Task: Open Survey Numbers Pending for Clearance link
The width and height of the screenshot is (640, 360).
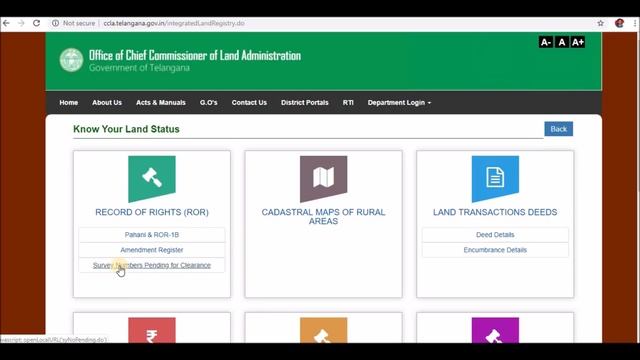Action: 152,265
